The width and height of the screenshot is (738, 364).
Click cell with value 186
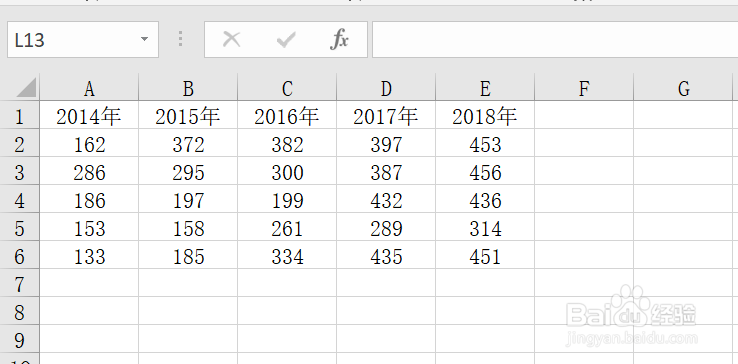point(89,199)
